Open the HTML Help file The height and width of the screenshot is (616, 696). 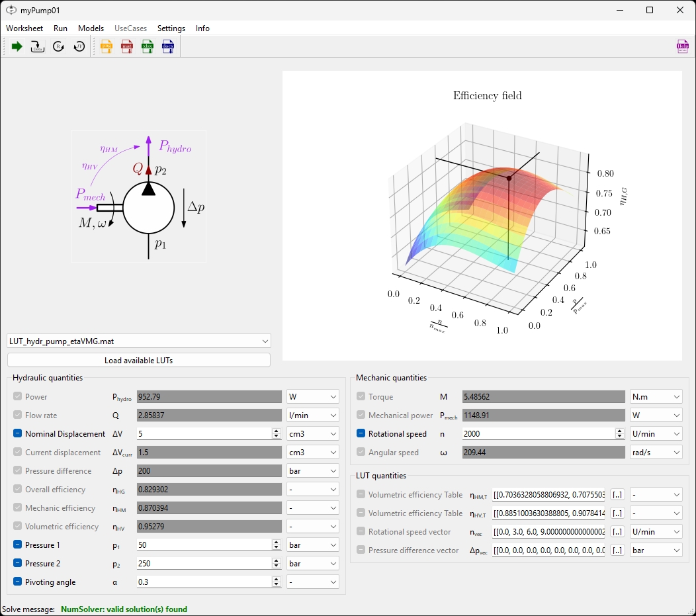coord(682,46)
